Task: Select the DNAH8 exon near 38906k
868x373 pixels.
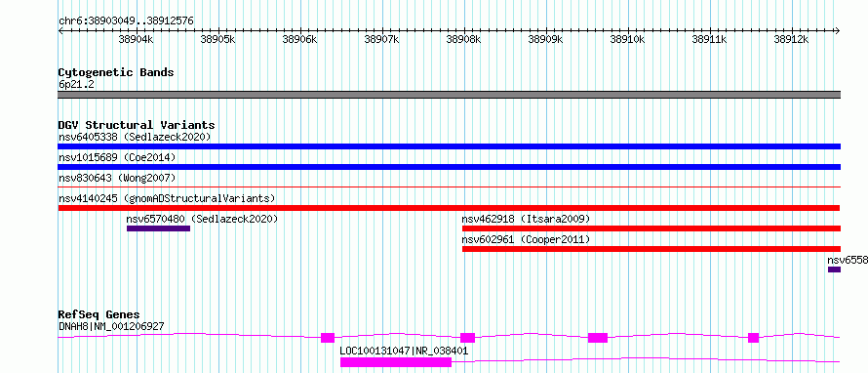Action: [328, 338]
